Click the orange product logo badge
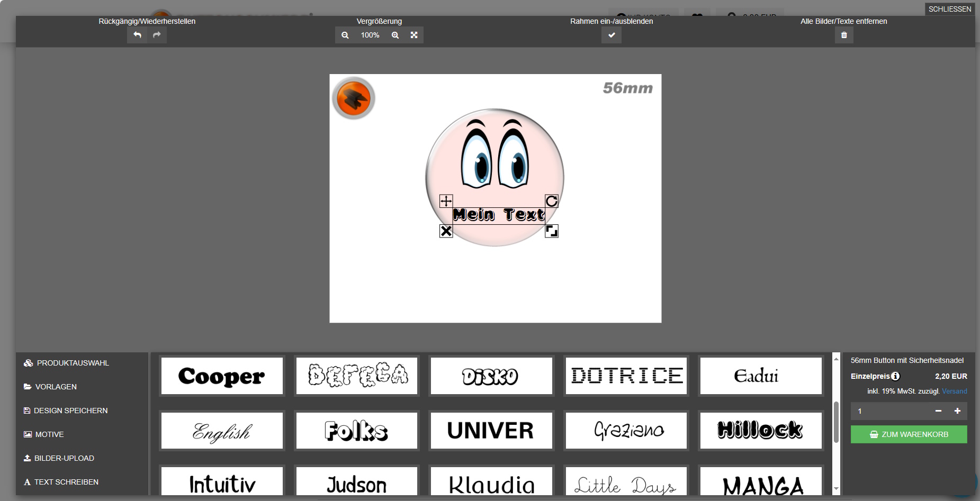 [x=353, y=98]
